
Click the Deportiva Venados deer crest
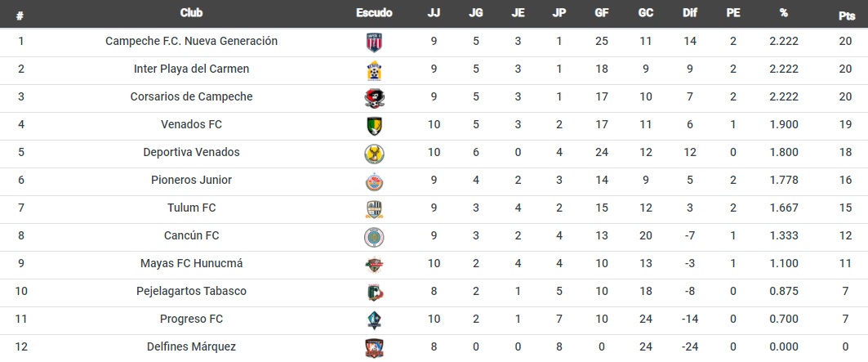point(374,154)
